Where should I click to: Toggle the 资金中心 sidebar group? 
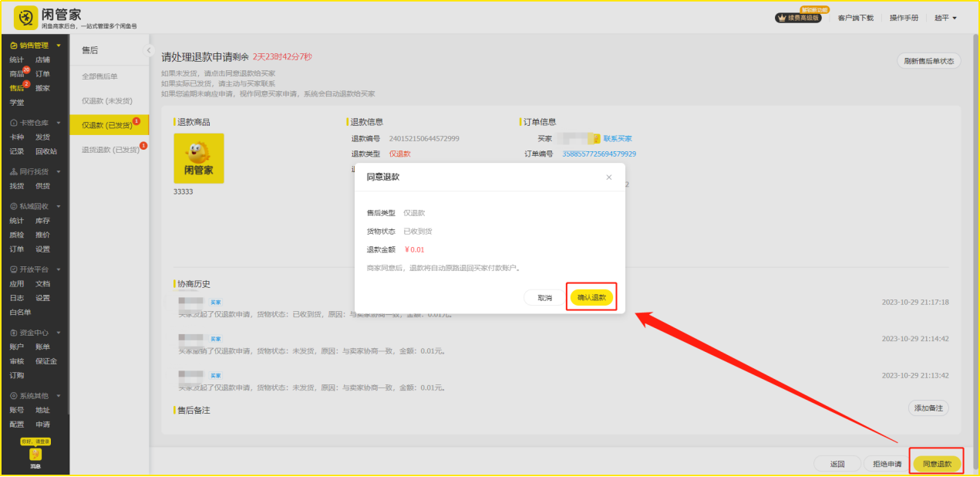tap(35, 333)
